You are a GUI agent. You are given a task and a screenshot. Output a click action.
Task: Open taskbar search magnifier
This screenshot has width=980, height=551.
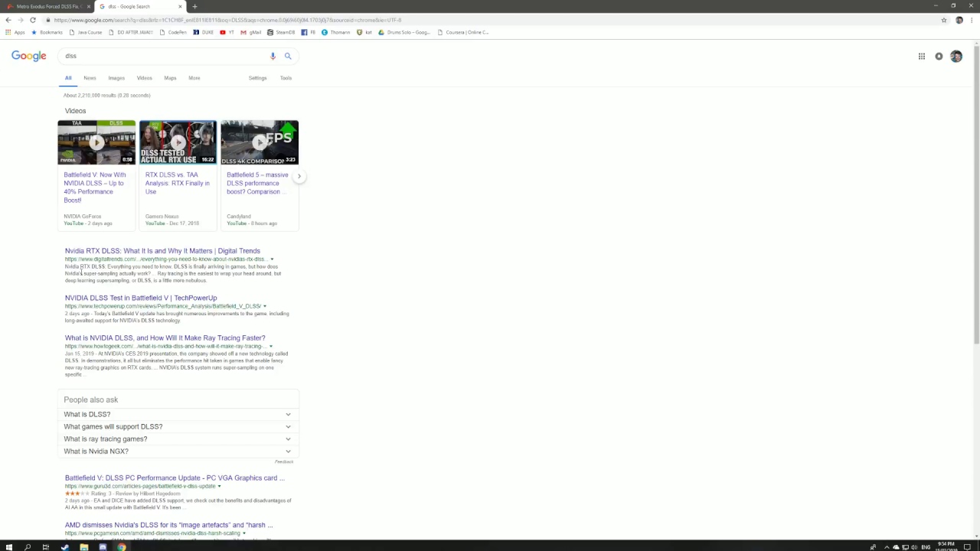(x=28, y=546)
